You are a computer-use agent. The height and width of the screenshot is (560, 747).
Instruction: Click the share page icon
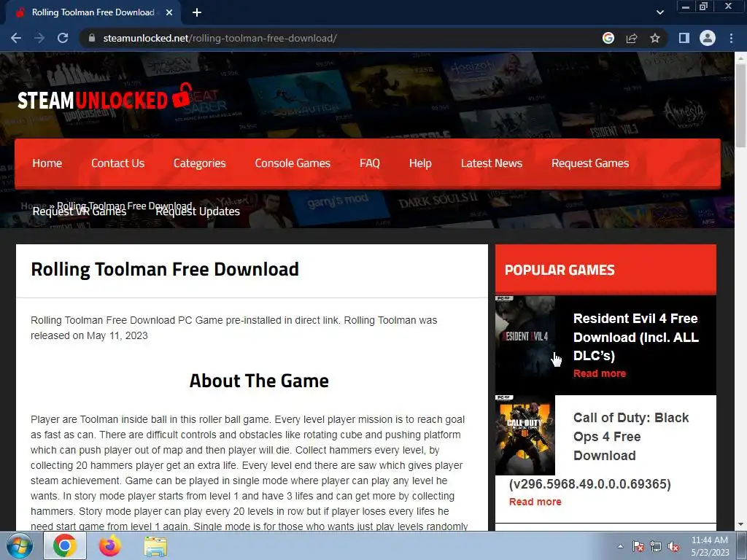click(x=632, y=38)
